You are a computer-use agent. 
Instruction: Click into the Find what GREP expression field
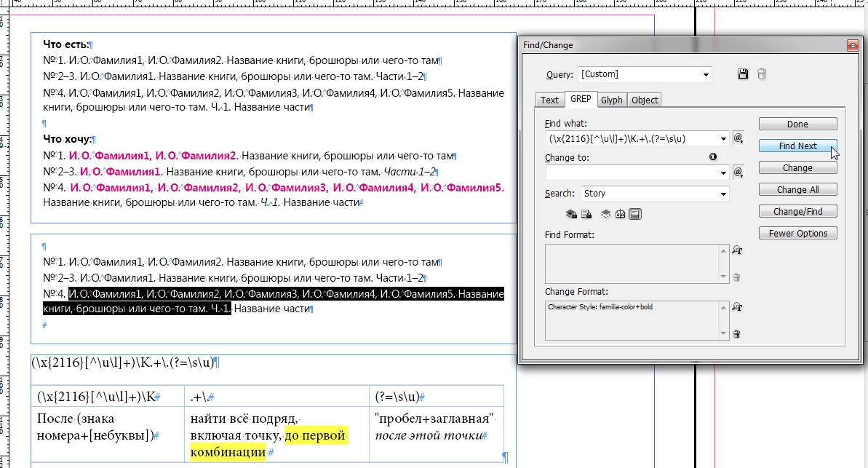tap(631, 138)
